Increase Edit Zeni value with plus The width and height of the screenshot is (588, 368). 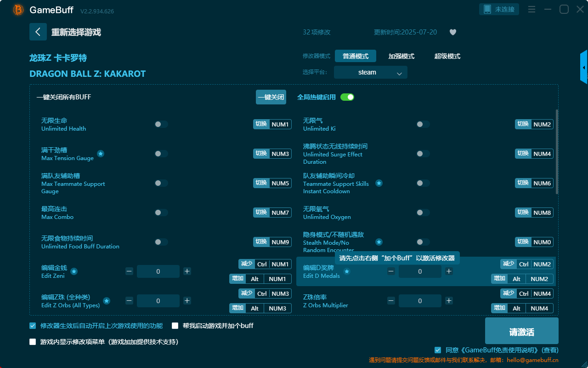click(187, 271)
